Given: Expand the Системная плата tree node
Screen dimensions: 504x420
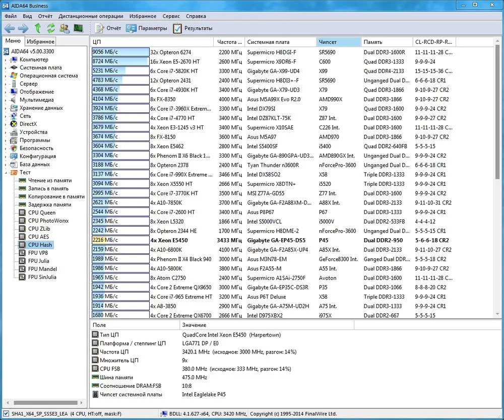Looking at the screenshot, I should click(x=6, y=68).
